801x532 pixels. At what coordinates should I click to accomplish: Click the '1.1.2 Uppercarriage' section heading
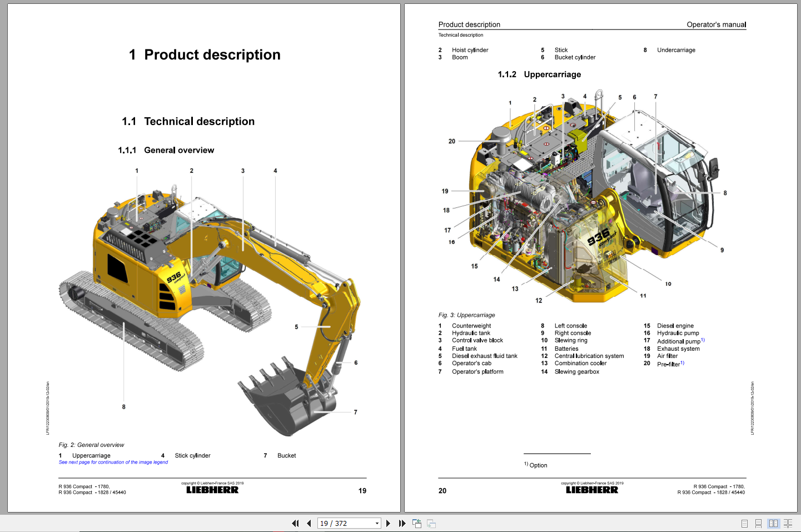tap(539, 74)
